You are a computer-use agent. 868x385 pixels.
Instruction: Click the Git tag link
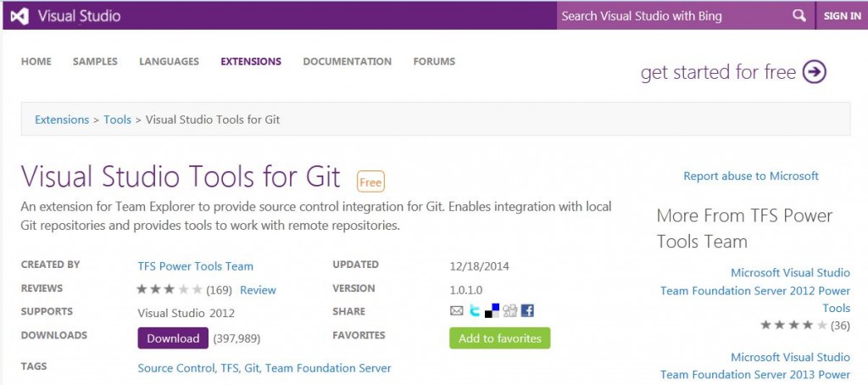coord(253,368)
